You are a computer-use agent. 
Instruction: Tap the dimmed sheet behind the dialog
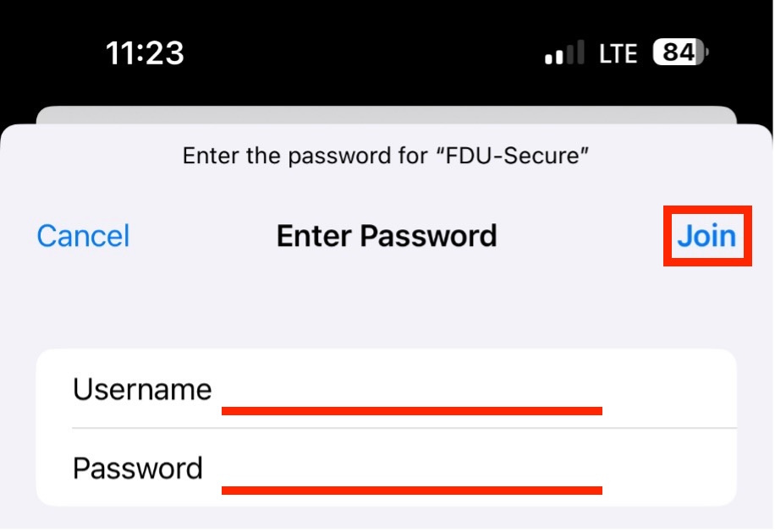click(386, 115)
